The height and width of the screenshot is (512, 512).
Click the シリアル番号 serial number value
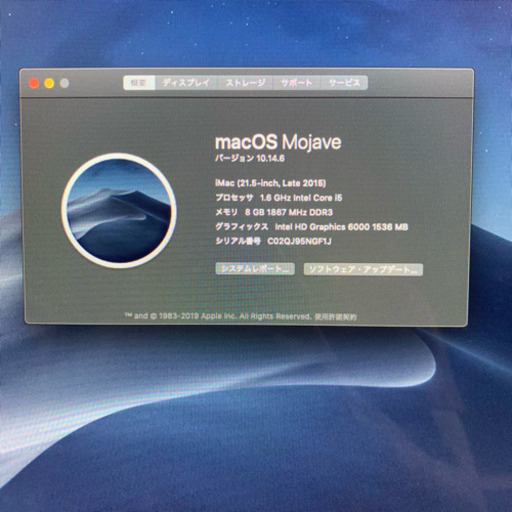pos(299,241)
